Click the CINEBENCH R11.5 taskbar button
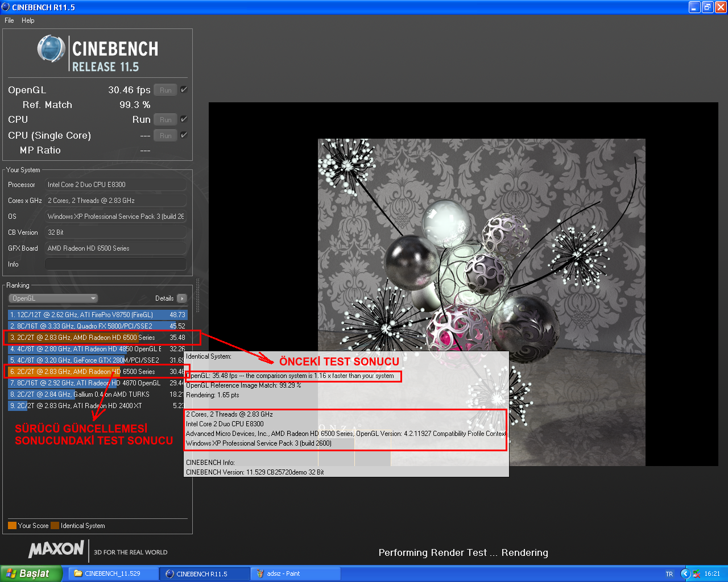The image size is (728, 582). pyautogui.click(x=204, y=573)
